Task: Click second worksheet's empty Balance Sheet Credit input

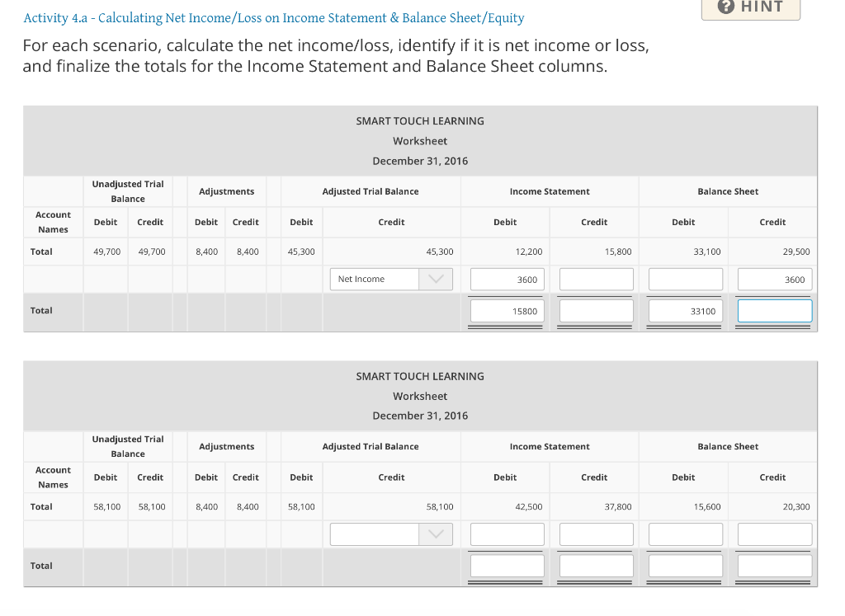Action: [773, 534]
